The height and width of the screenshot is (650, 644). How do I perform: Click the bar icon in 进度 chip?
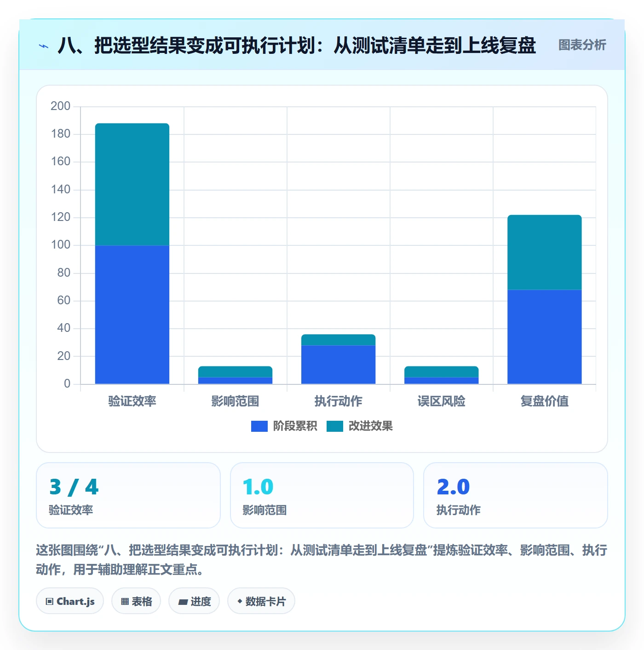(x=183, y=602)
